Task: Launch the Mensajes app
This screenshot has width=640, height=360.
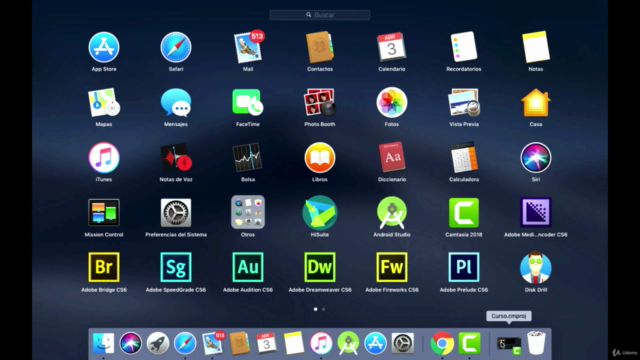Action: (x=176, y=102)
